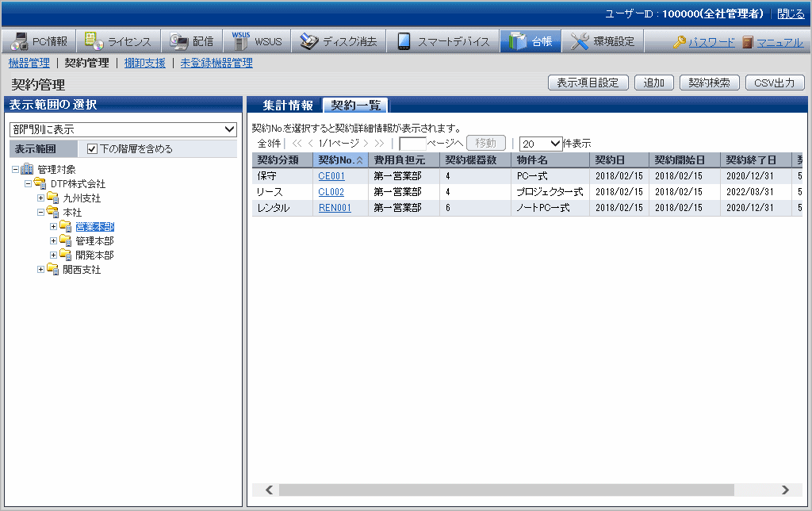The width and height of the screenshot is (812, 511).
Task: Click the パスワード key icon
Action: pyautogui.click(x=680, y=42)
